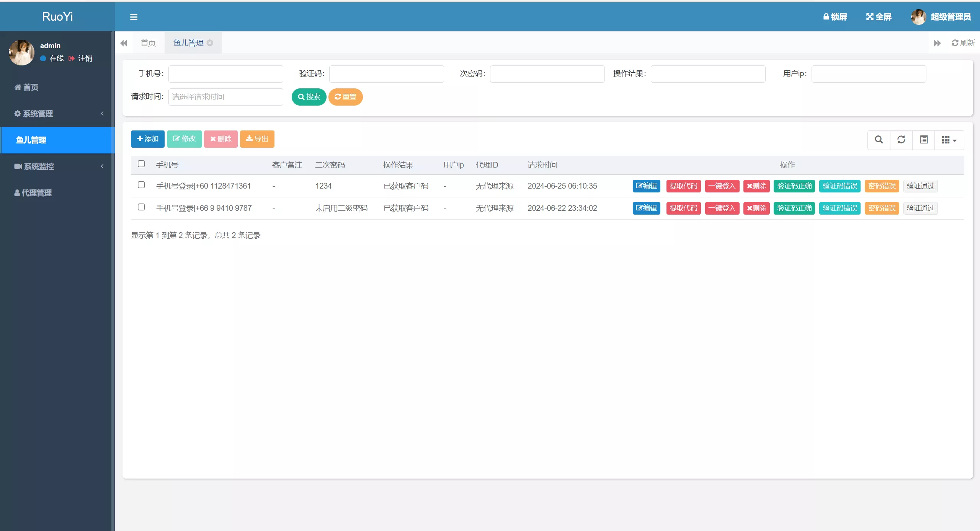Click 一键登入 on the first row
This screenshot has width=980, height=531.
pyautogui.click(x=722, y=186)
